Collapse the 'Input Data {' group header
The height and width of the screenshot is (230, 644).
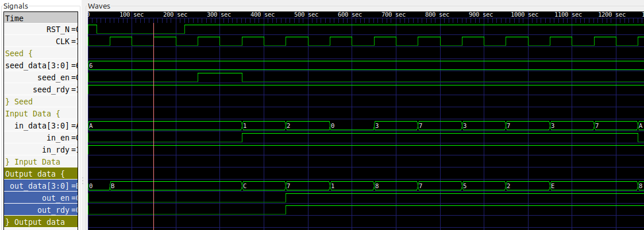tap(41, 114)
